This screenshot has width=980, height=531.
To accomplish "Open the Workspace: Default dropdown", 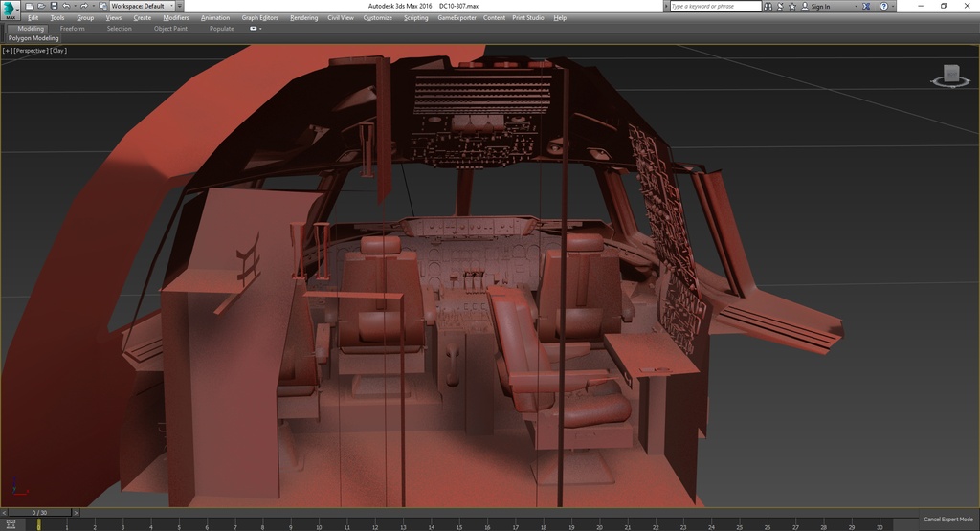I will (x=142, y=6).
